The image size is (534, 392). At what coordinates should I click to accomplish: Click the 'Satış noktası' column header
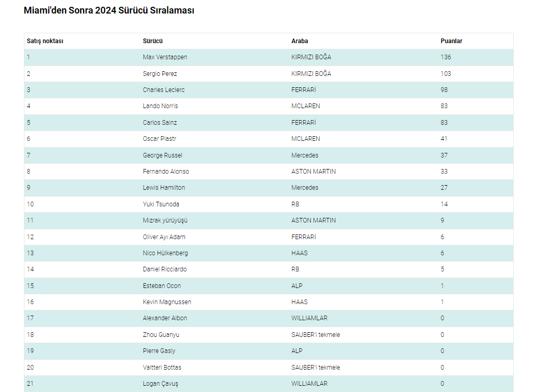[x=45, y=41]
